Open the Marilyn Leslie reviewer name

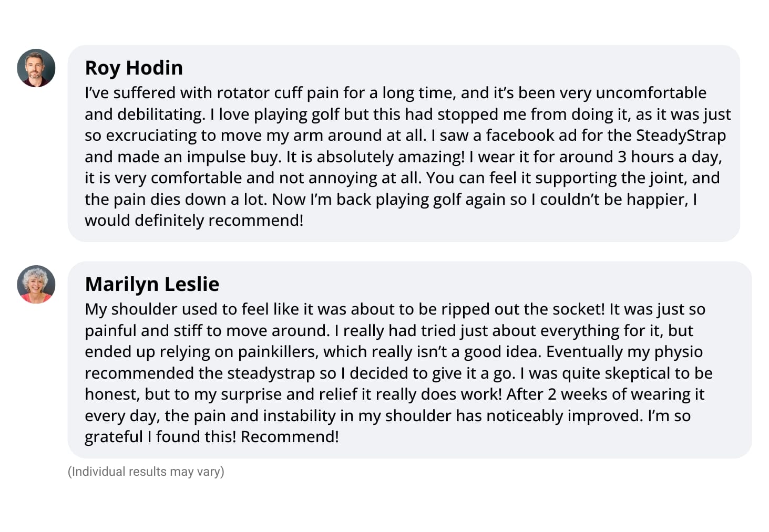pyautogui.click(x=152, y=284)
